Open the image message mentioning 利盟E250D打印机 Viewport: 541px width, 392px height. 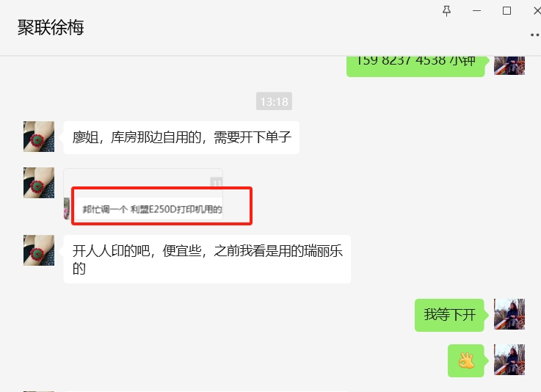click(143, 194)
